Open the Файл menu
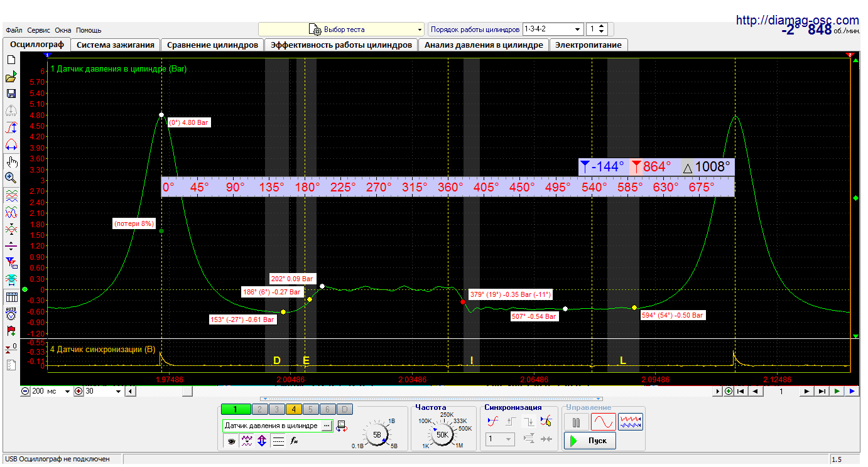The width and height of the screenshot is (868, 467). click(x=14, y=30)
